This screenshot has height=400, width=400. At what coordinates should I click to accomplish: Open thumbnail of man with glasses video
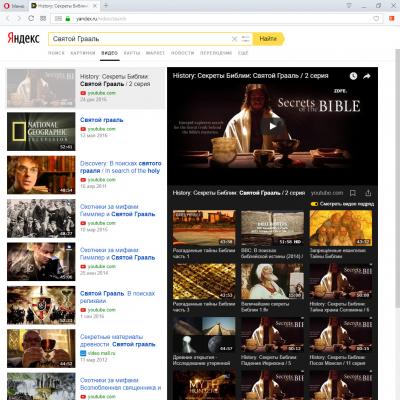(x=41, y=175)
